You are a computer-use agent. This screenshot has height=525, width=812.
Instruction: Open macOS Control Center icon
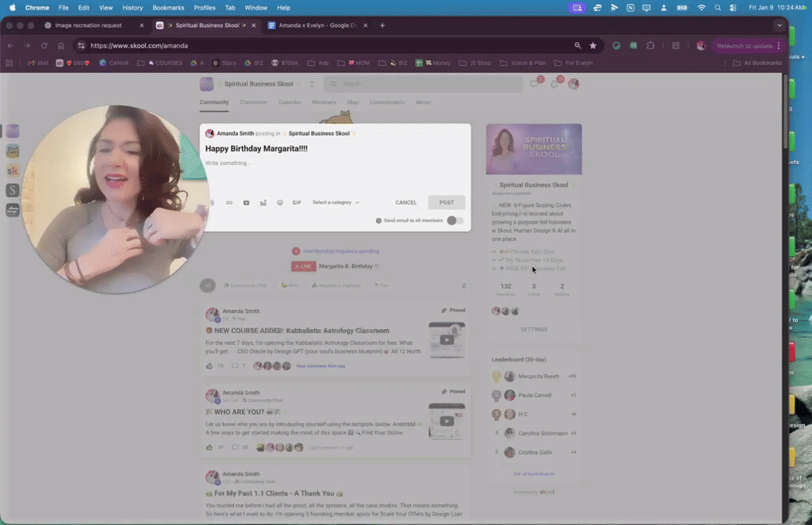point(733,8)
